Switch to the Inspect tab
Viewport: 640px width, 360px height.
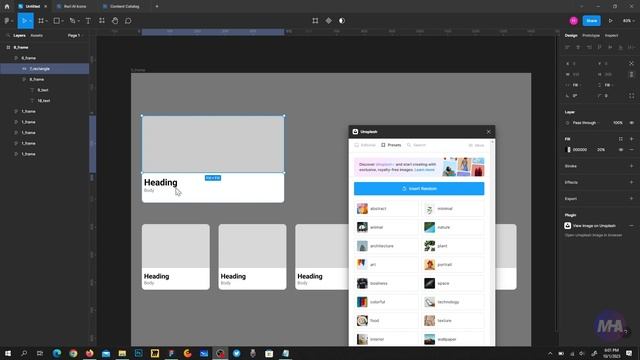pos(611,36)
